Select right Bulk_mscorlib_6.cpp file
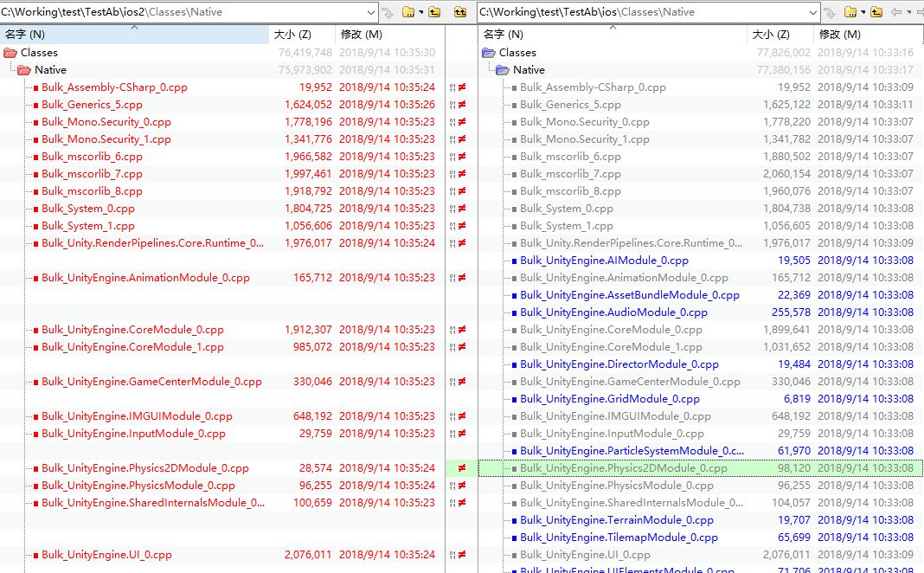This screenshot has width=924, height=573. point(570,156)
